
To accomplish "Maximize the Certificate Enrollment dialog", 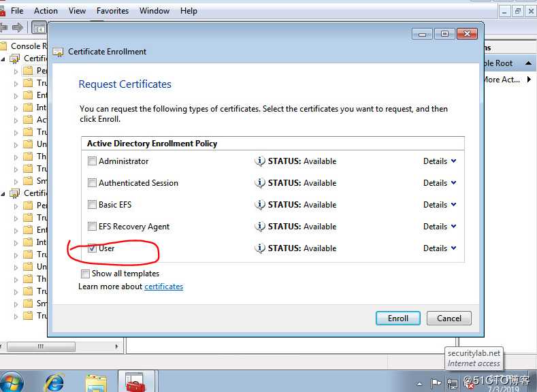I will [x=445, y=33].
